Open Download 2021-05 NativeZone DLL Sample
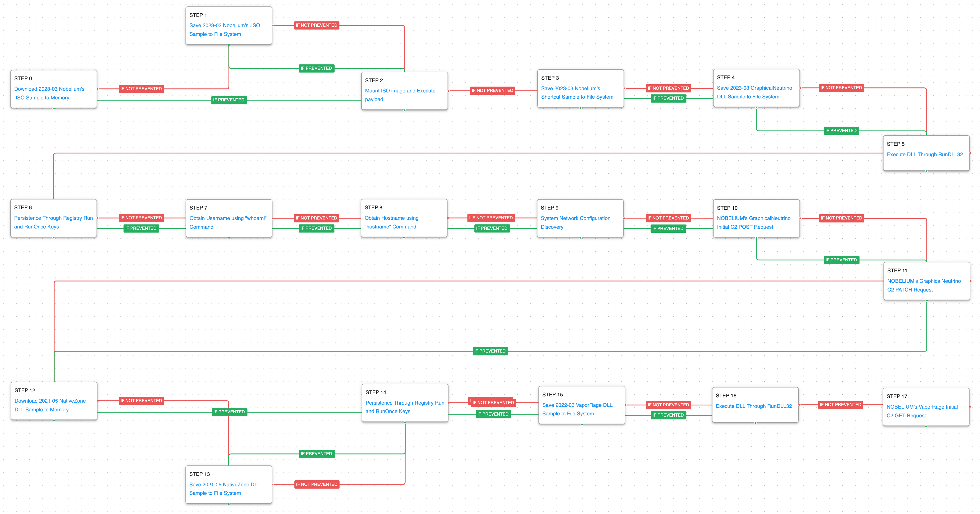Screen dimensions: 980x514 (x=50, y=405)
